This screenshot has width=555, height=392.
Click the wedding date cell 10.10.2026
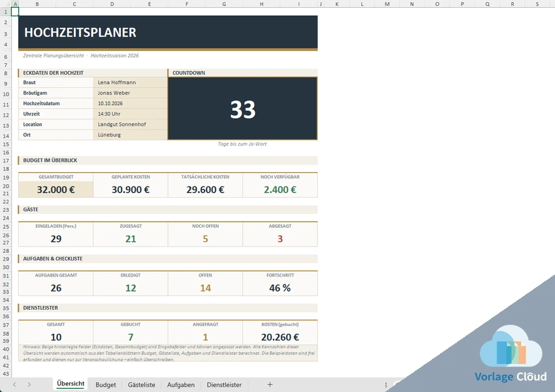tap(130, 103)
